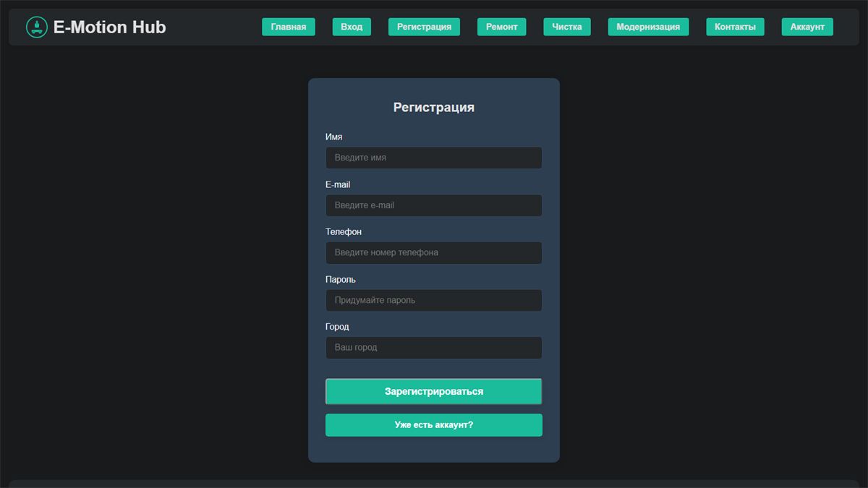Click the Телефон field label
This screenshot has width=868, height=488.
[344, 232]
